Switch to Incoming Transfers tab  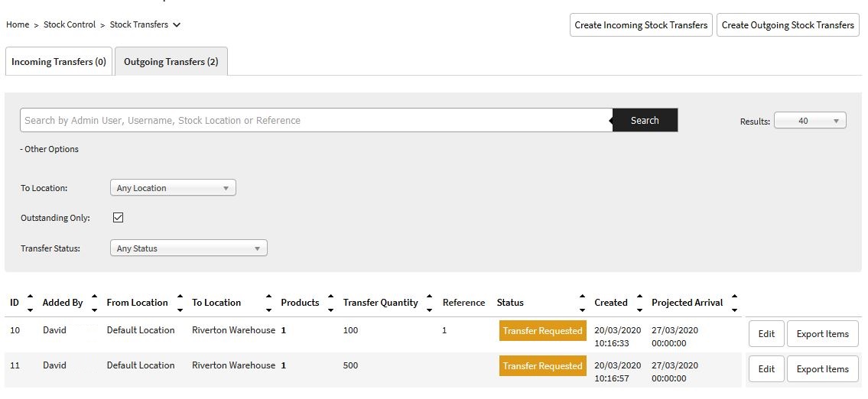(x=59, y=62)
